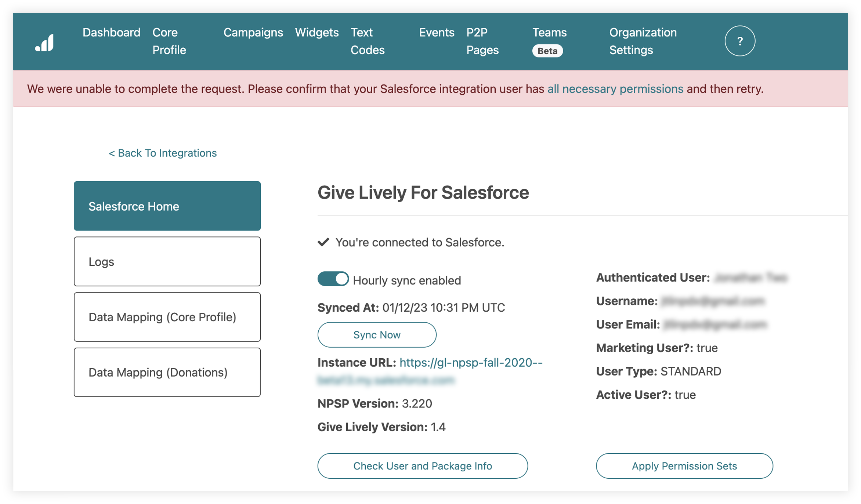Go to Core Profile in navigation

click(x=169, y=41)
